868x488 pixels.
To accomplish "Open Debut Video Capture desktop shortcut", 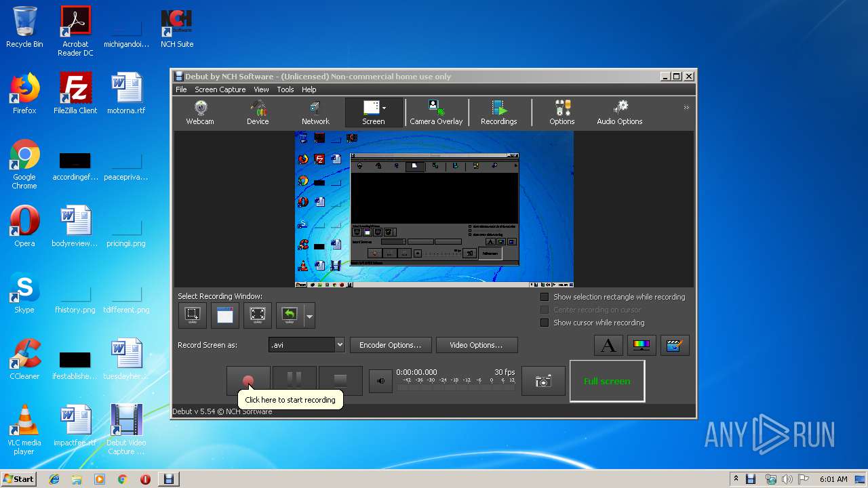I will point(126,430).
